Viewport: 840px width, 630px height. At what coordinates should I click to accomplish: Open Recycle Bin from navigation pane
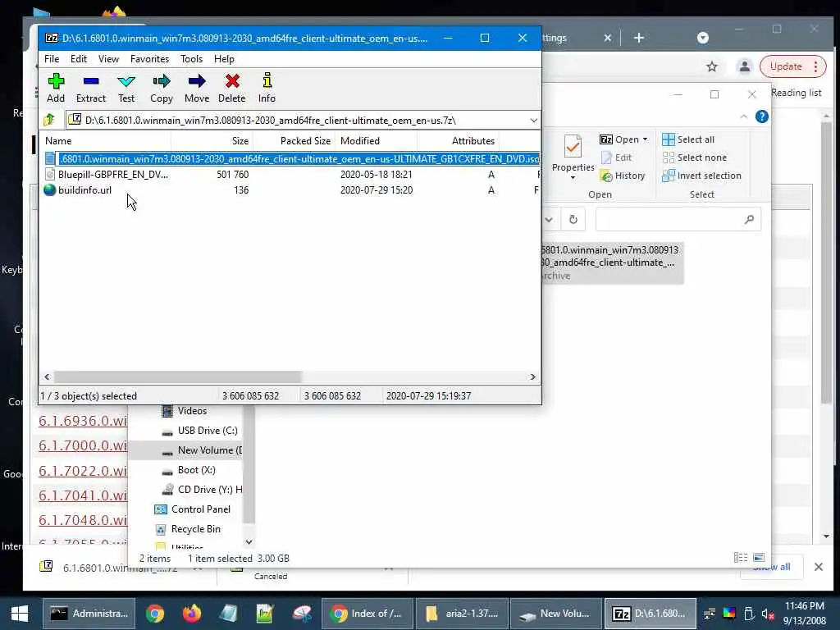188,529
